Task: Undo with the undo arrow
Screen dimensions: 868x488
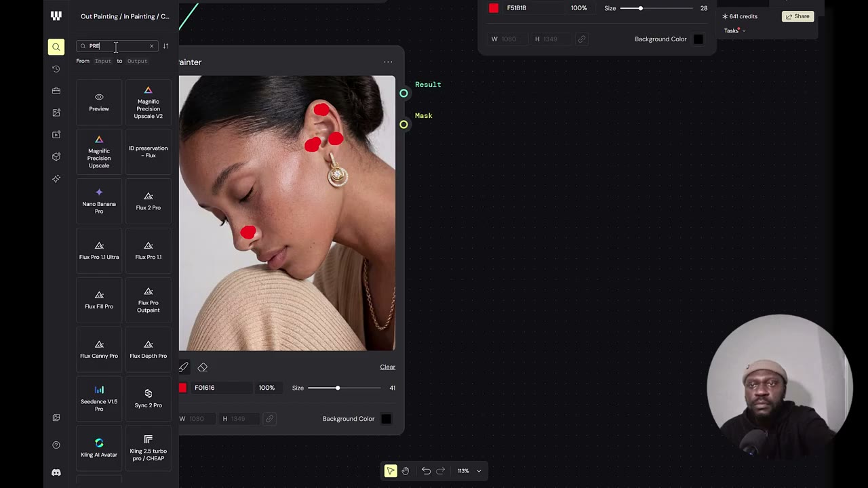Action: point(426,471)
